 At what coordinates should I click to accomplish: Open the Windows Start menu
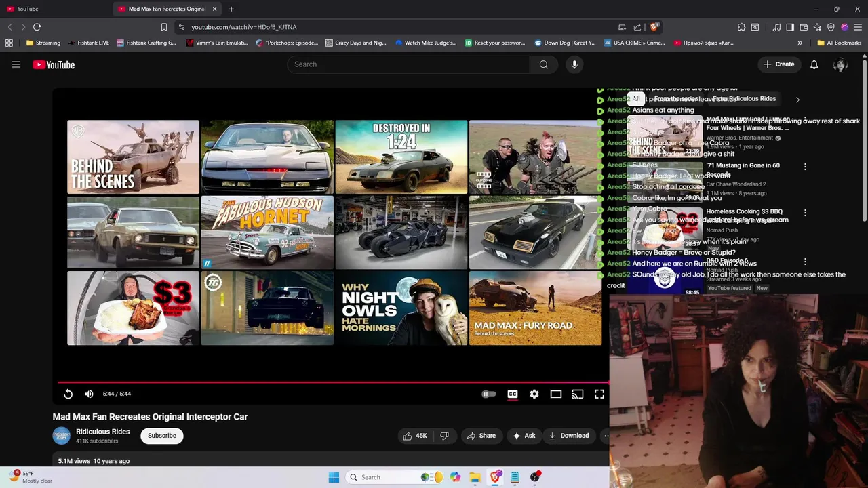point(334,477)
